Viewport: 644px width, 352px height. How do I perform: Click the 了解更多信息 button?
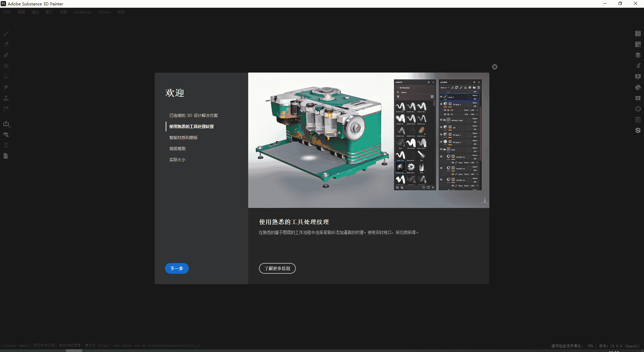pos(277,268)
